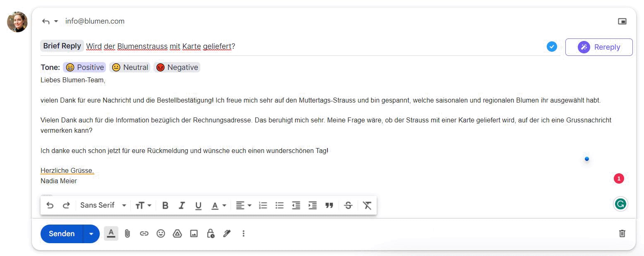This screenshot has height=256, width=644.
Task: Click the Rereply button
Action: click(598, 47)
